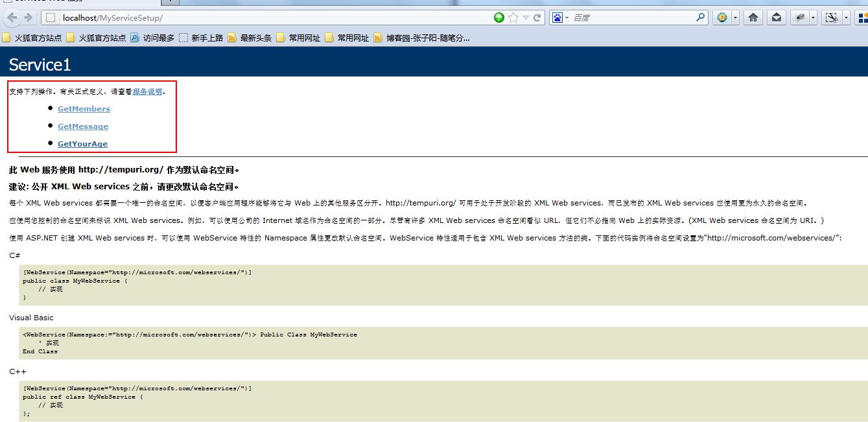Viewport: 868px width, 422px height.
Task: Go to the home page icon
Action: click(753, 18)
